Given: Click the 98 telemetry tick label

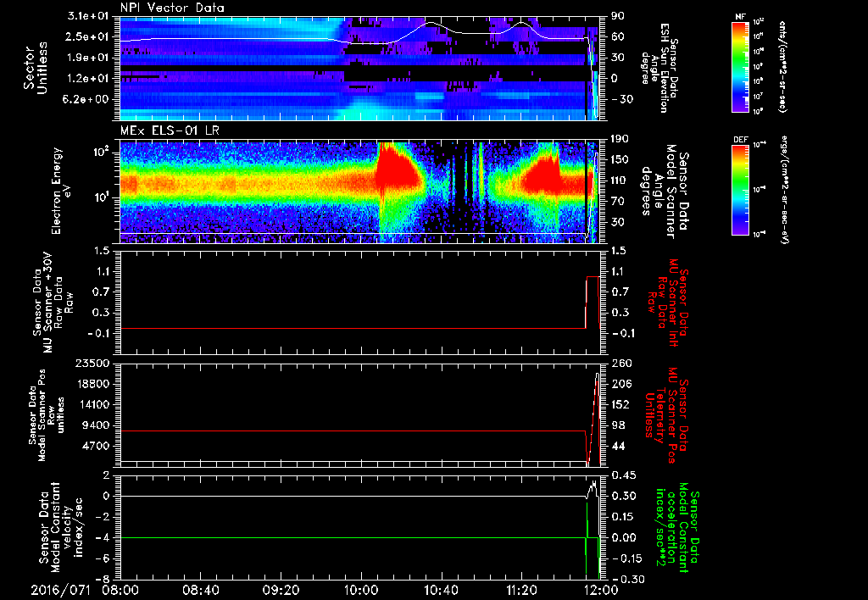Looking at the screenshot, I should (x=617, y=425).
